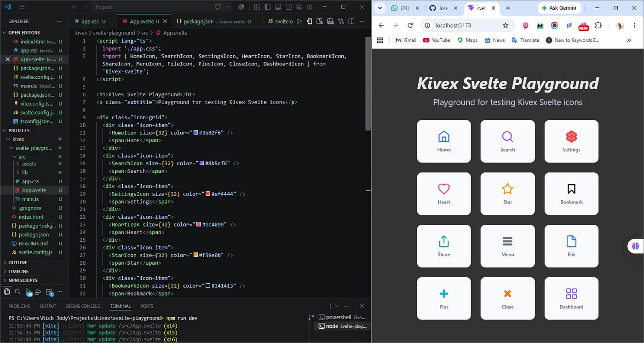
Task: Click the #ef4444 color swatch in code
Action: [x=208, y=194]
